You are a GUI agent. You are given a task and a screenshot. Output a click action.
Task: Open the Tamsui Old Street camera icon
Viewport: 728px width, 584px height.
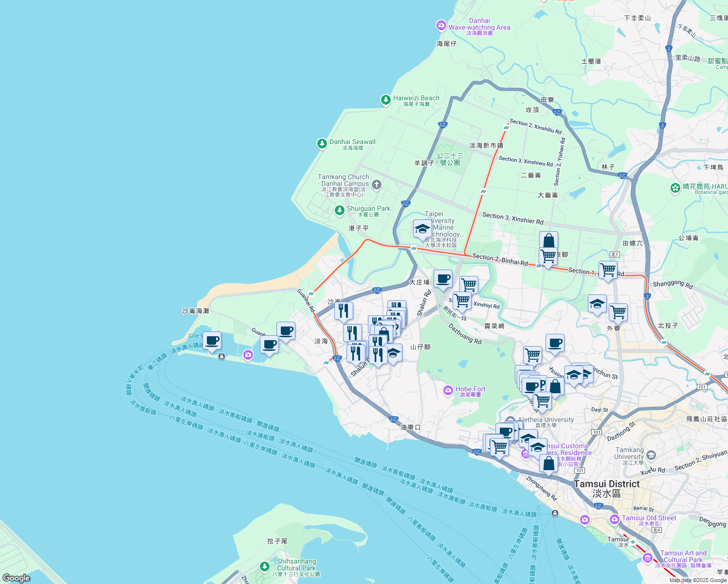tap(614, 519)
